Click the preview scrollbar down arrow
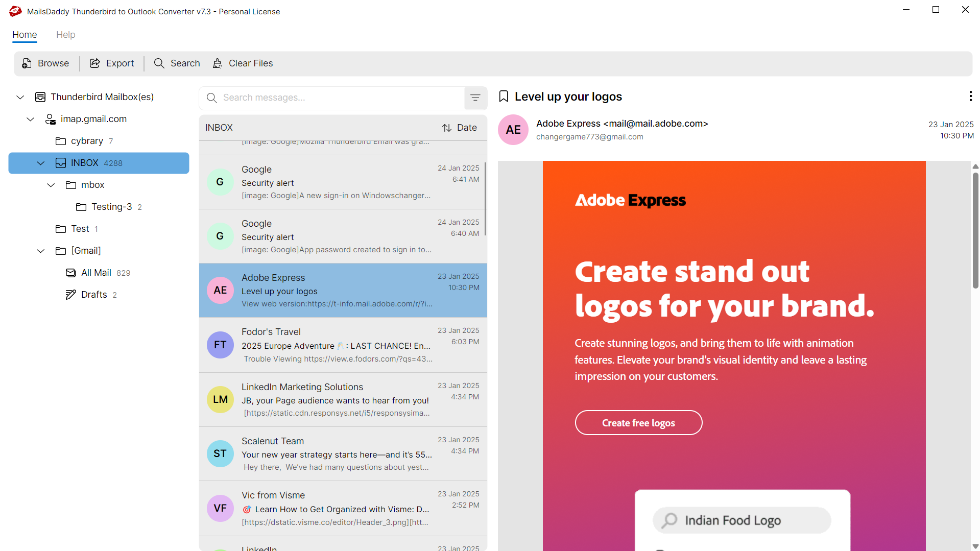Viewport: 980px width, 551px height. (975, 546)
